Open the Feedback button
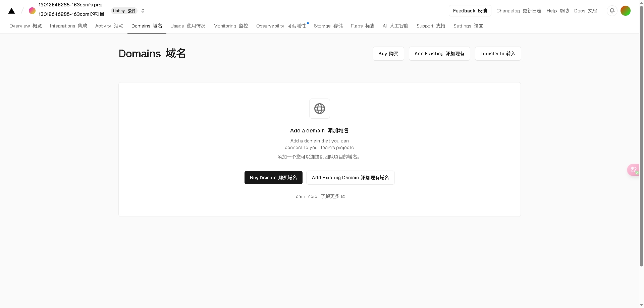644x308 pixels. point(470,11)
